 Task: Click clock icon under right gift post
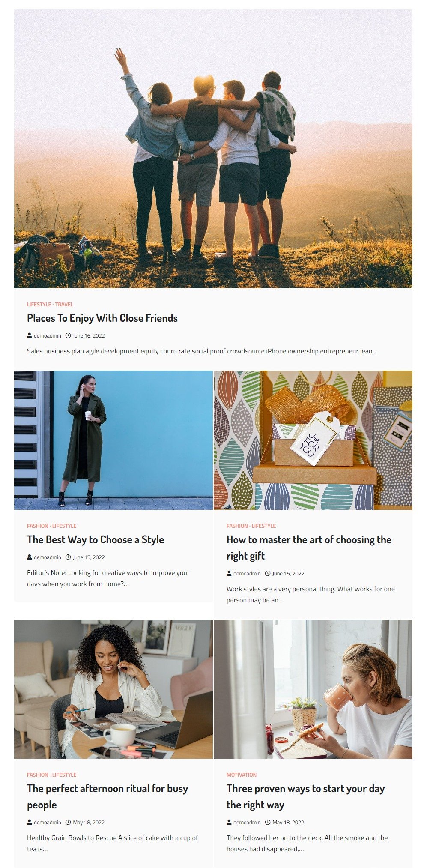[x=268, y=573]
